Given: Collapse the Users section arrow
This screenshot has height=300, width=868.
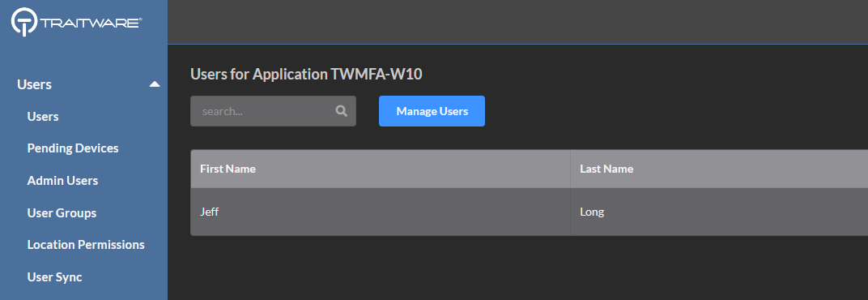Looking at the screenshot, I should tap(155, 84).
